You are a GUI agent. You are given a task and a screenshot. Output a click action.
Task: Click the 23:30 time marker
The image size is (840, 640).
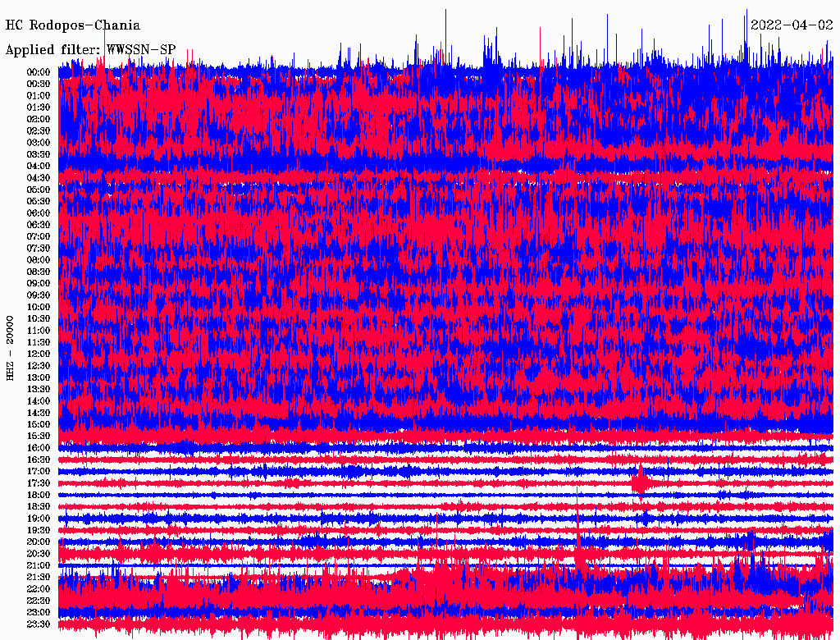point(39,624)
